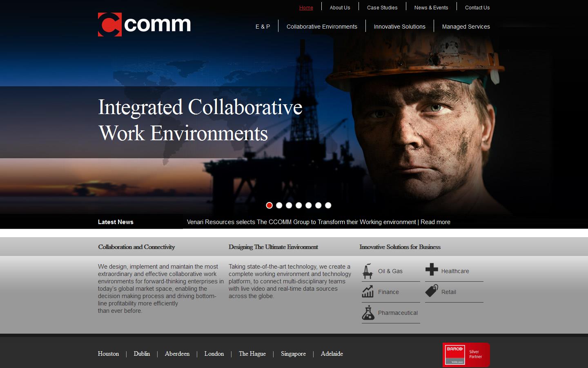This screenshot has width=588, height=368.
Task: Open the Barco Silver Partner badge
Action: click(x=466, y=354)
